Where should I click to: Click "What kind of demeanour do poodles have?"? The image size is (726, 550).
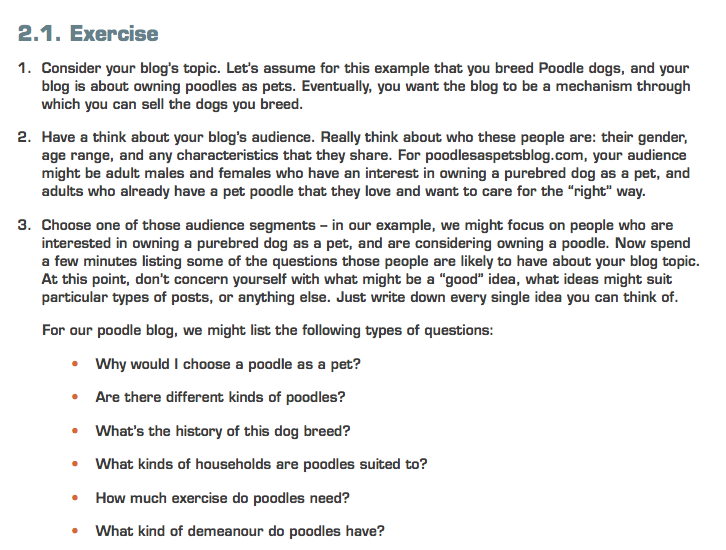coord(239,531)
